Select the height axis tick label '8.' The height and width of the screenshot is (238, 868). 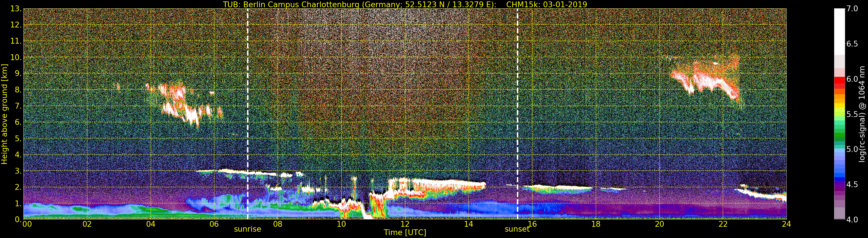pyautogui.click(x=18, y=90)
